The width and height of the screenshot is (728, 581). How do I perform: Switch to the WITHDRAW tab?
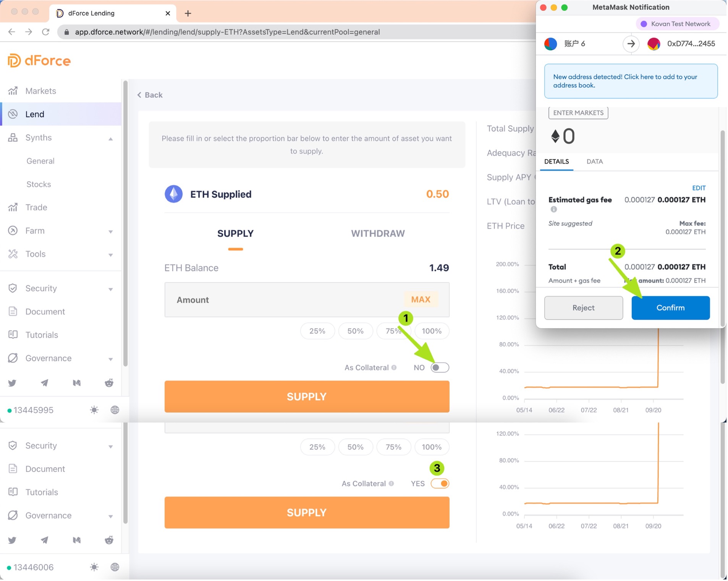(378, 234)
